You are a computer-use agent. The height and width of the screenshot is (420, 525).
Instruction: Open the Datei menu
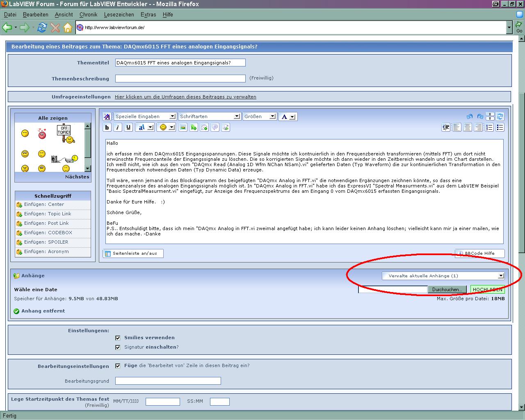point(10,14)
